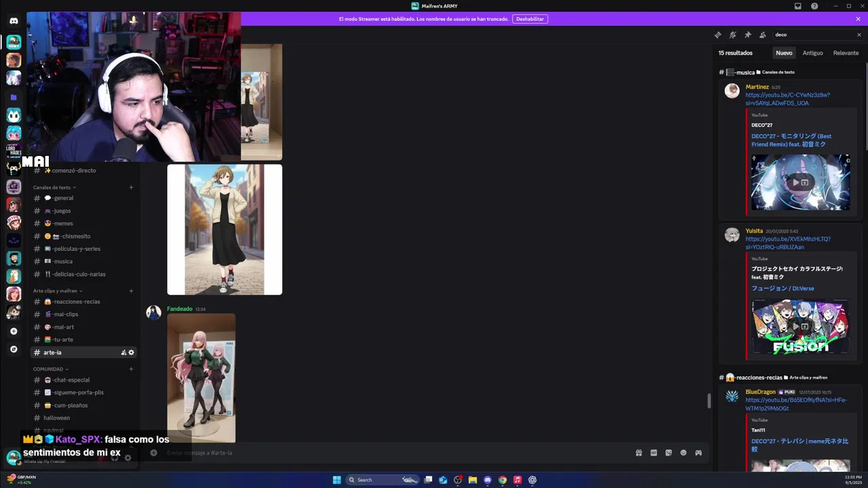This screenshot has height=488, width=868.
Task: Click the taskbar Search box
Action: point(382,480)
